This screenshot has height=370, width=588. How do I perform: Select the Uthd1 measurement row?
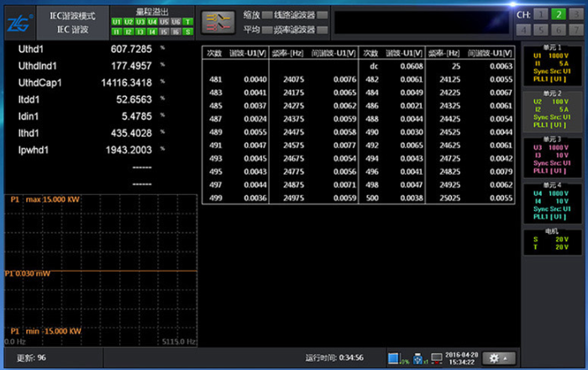tap(92, 49)
